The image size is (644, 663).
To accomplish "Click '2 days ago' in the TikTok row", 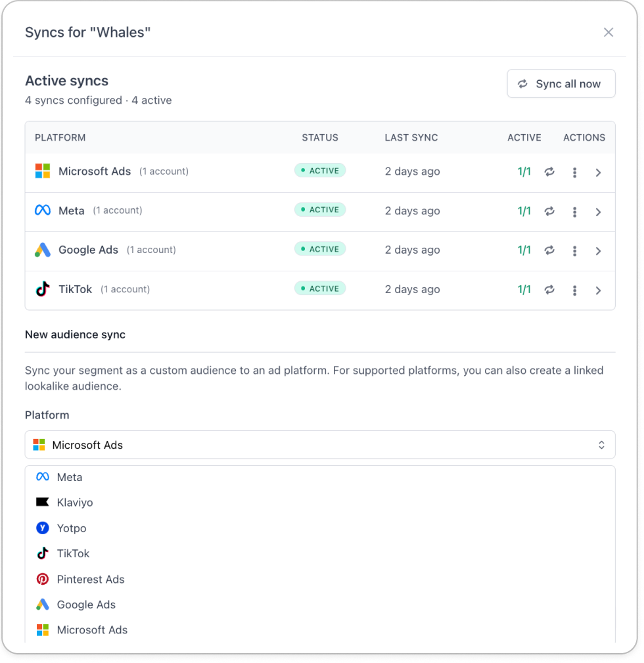I will (x=412, y=290).
